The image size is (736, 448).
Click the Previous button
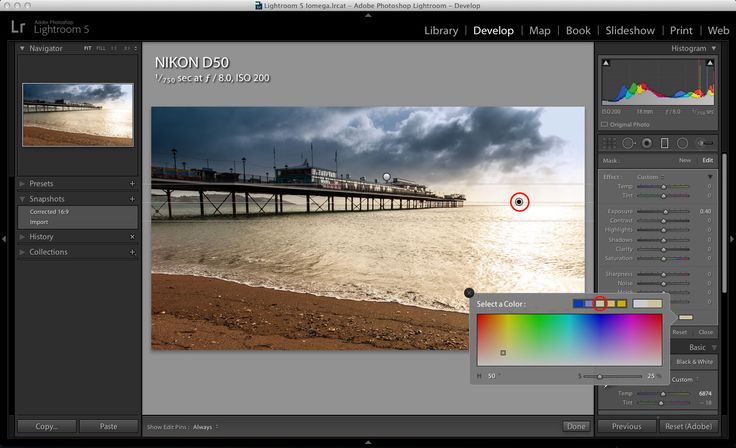tap(626, 426)
